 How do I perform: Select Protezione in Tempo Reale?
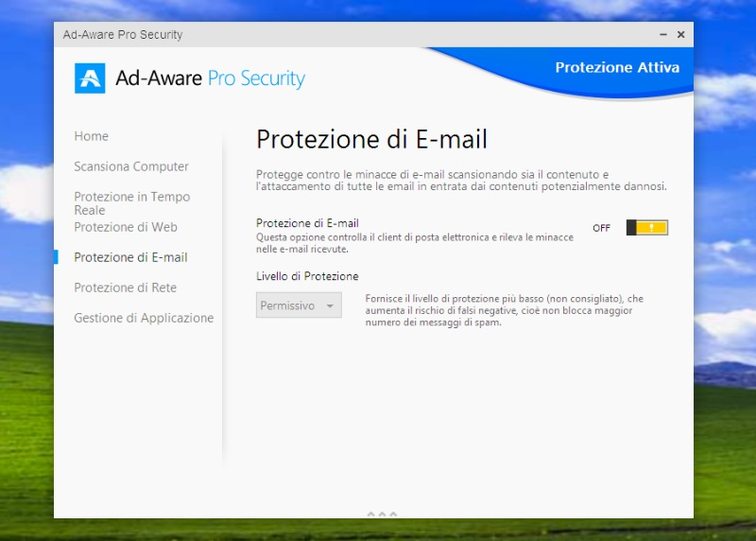pyautogui.click(x=131, y=202)
